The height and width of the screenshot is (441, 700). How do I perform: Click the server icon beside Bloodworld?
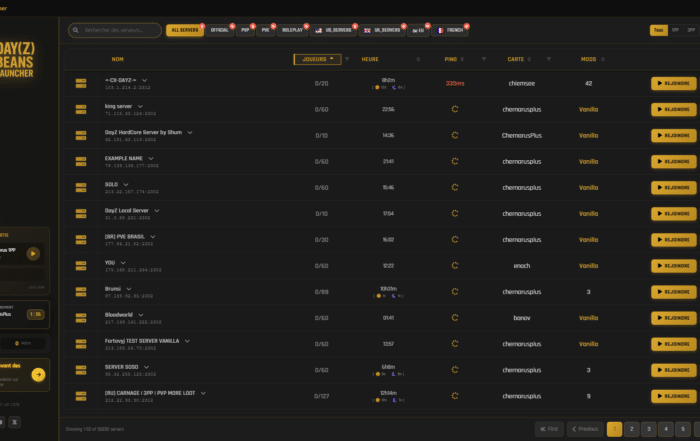tap(81, 318)
